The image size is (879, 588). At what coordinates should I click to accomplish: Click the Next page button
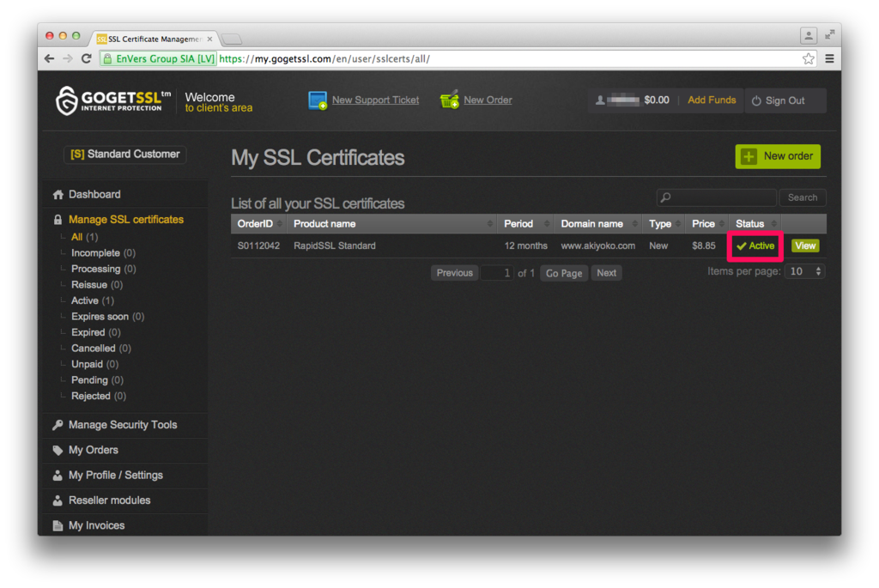(x=607, y=273)
